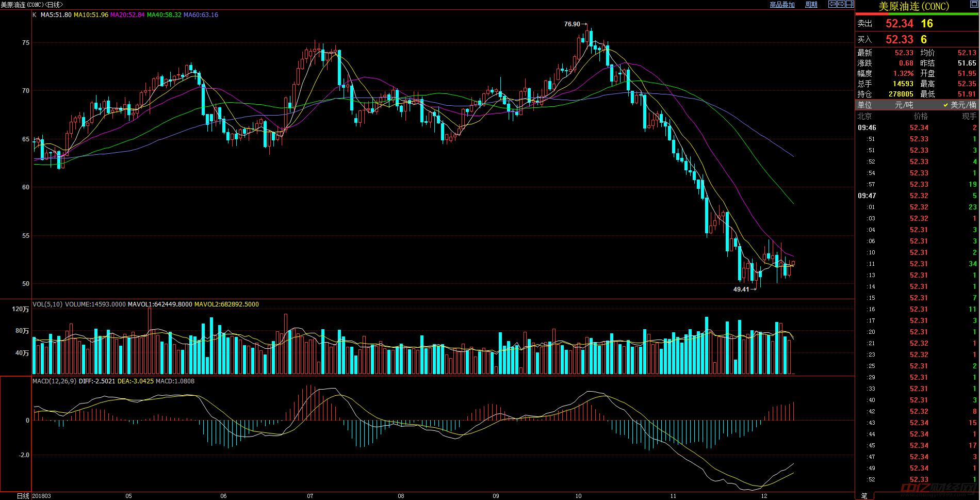Select the checked 美元/桶 unit option

point(959,105)
